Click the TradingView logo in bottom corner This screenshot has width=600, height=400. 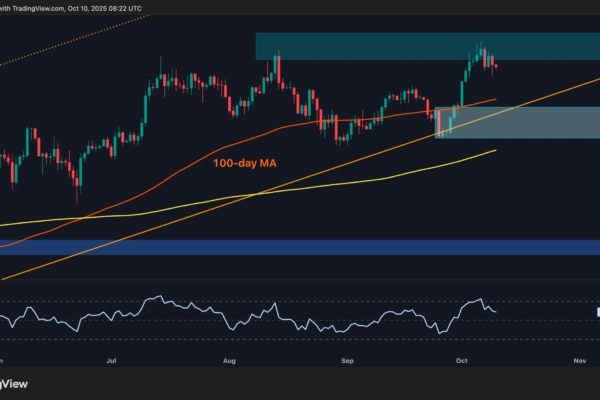12,382
